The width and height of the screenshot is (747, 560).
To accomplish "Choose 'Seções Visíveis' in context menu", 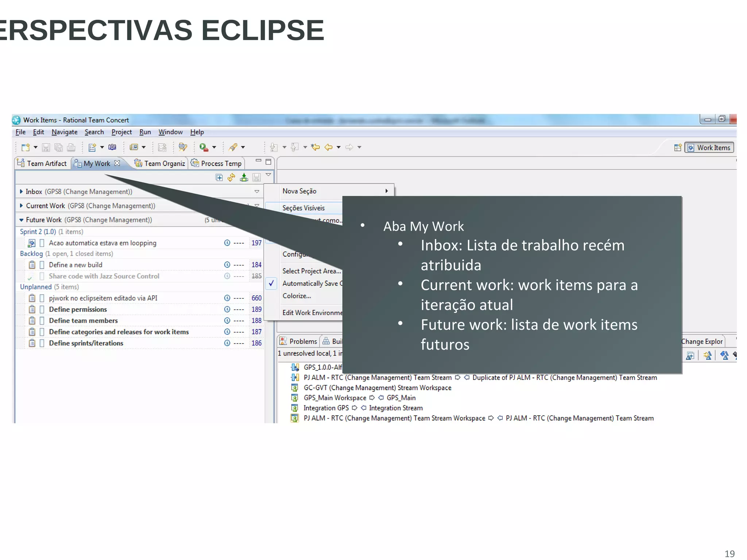I will (x=304, y=208).
